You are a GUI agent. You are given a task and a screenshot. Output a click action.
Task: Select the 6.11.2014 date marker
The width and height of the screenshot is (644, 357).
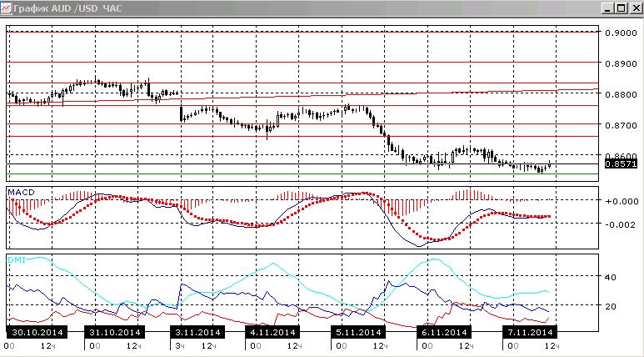coord(444,332)
